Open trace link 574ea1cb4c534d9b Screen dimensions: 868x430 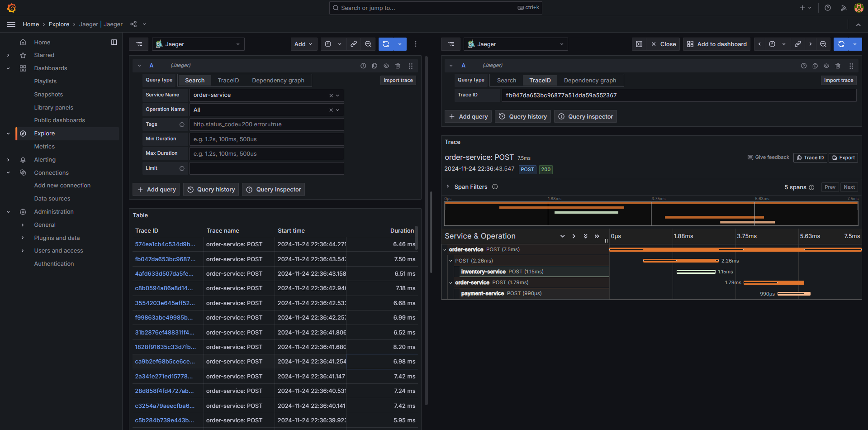coord(165,244)
